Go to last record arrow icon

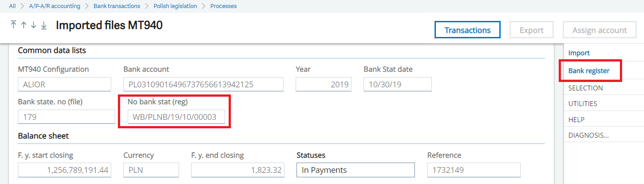pyautogui.click(x=44, y=25)
